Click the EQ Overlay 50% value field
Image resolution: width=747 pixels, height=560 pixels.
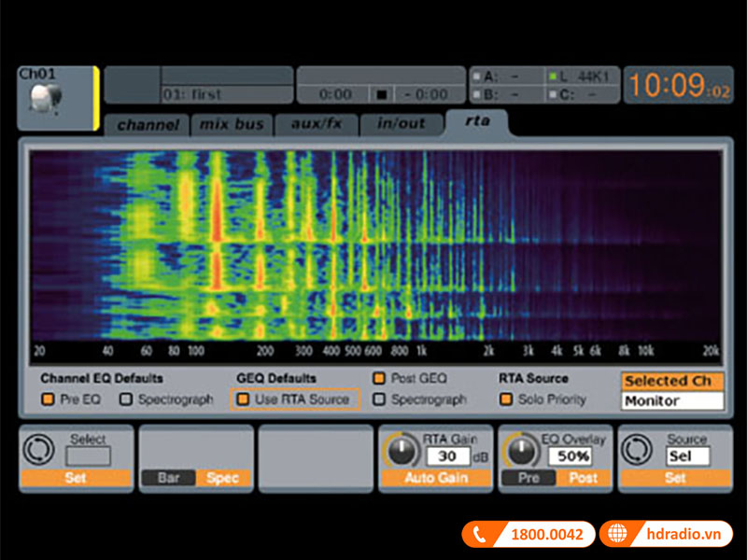[x=568, y=456]
